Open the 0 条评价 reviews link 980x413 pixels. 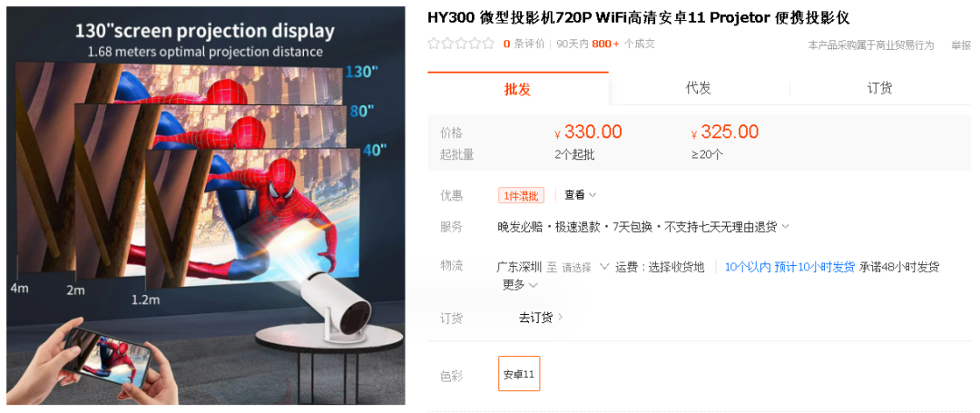[x=524, y=44]
